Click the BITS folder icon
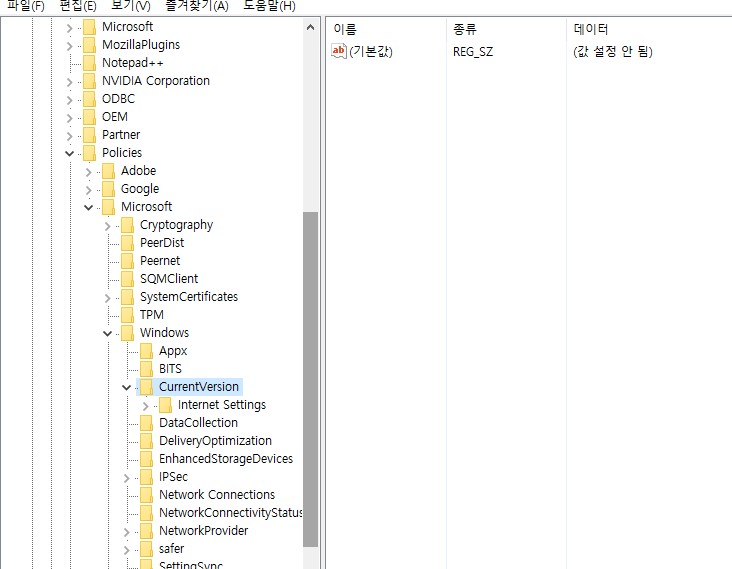The width and height of the screenshot is (732, 569). pyautogui.click(x=146, y=369)
